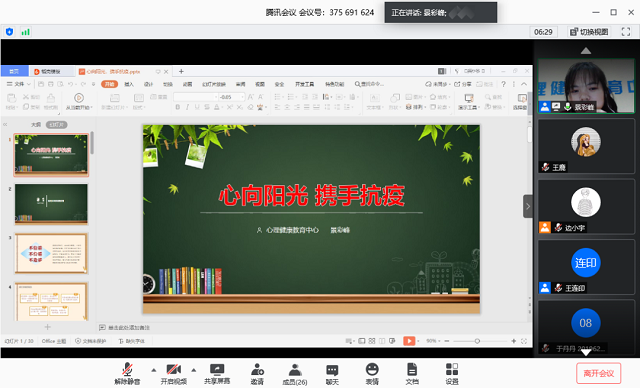This screenshot has height=388, width=640.
Task: Select slide 2 thumbnail
Action: (51, 204)
